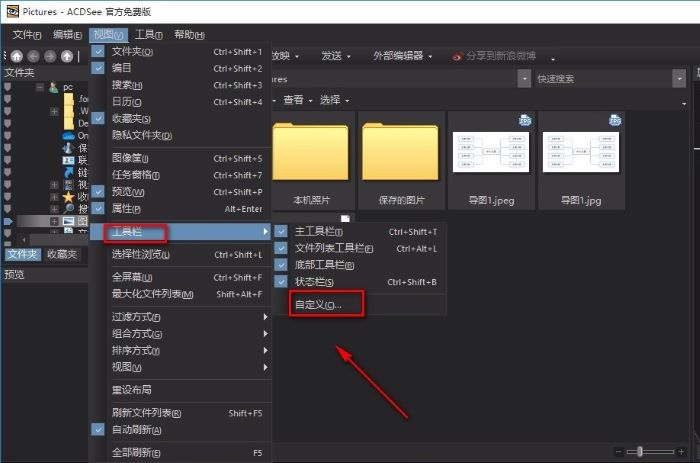Click the magnifier search icon in folder tree
The width and height of the screenshot is (700, 463).
(68, 209)
